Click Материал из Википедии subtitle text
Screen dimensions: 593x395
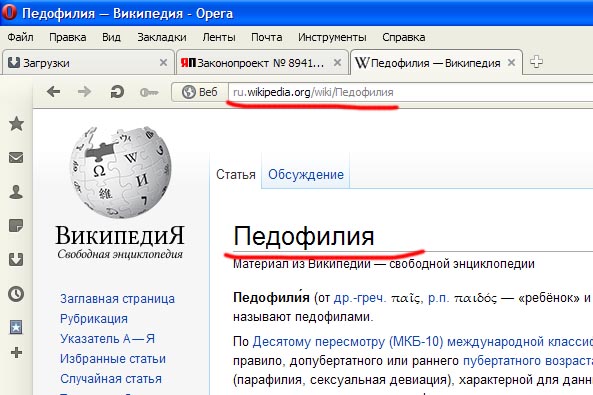tap(383, 264)
